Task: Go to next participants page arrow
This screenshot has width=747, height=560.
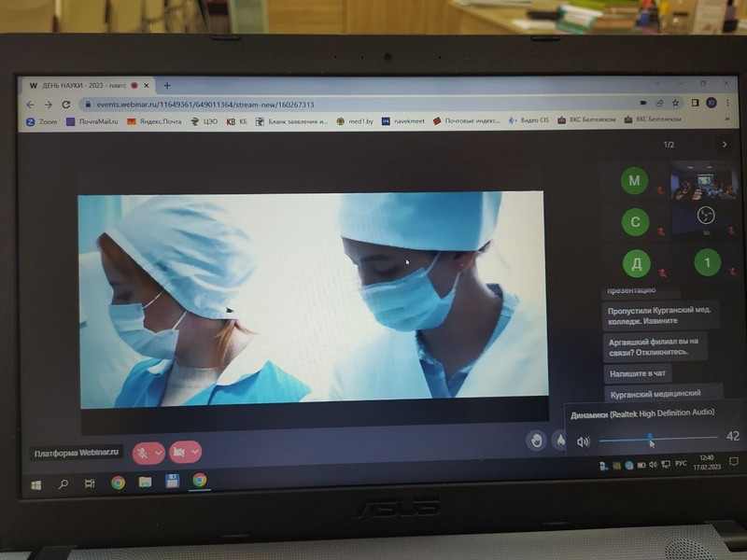Action: pyautogui.click(x=724, y=145)
